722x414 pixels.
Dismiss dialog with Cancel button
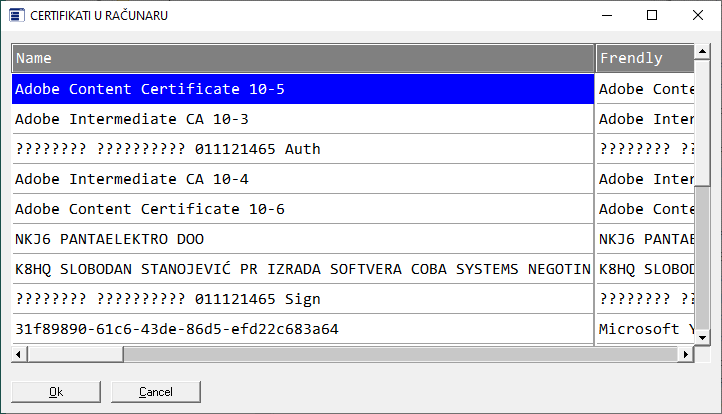(x=156, y=392)
